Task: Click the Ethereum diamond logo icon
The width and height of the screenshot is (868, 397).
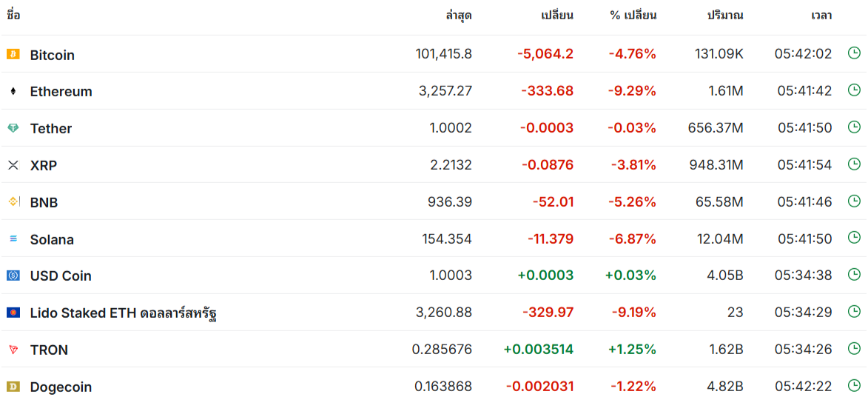Action: [13, 91]
